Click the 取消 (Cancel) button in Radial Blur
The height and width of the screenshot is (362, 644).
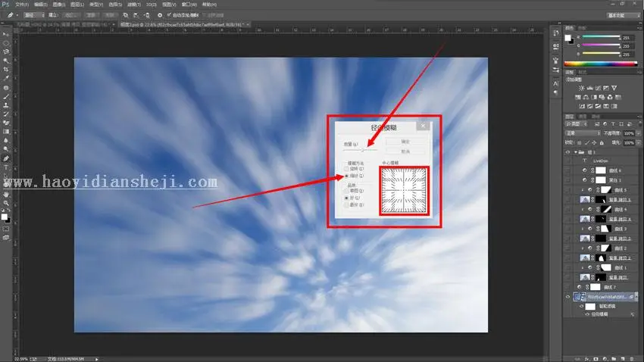[x=405, y=151]
